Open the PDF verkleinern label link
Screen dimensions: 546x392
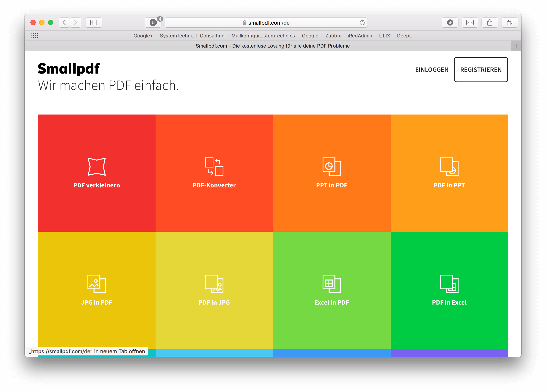click(97, 185)
